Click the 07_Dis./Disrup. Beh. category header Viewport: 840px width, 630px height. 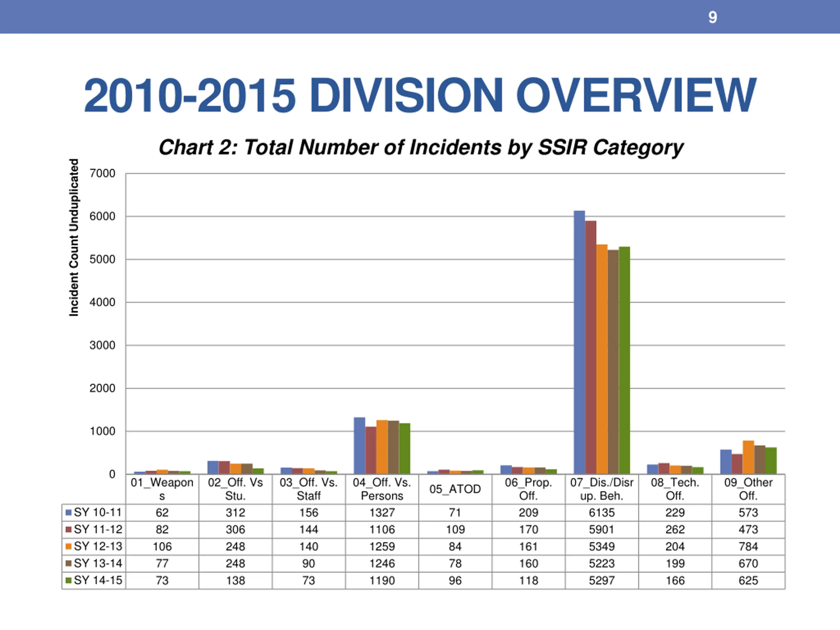tap(601, 489)
